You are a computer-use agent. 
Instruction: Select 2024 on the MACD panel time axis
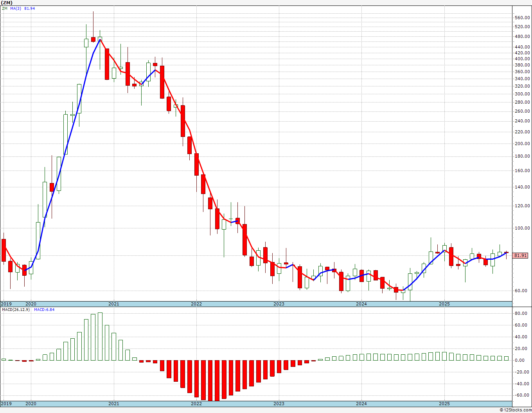click(x=361, y=404)
